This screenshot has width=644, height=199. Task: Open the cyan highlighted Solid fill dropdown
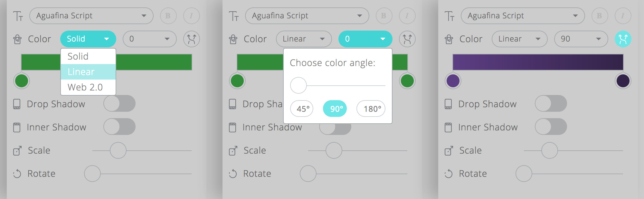(x=88, y=39)
